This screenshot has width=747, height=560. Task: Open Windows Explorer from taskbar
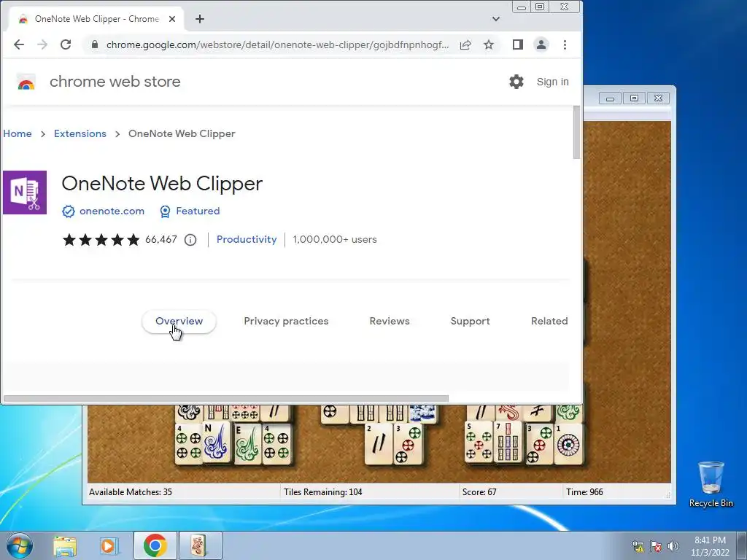pyautogui.click(x=65, y=546)
